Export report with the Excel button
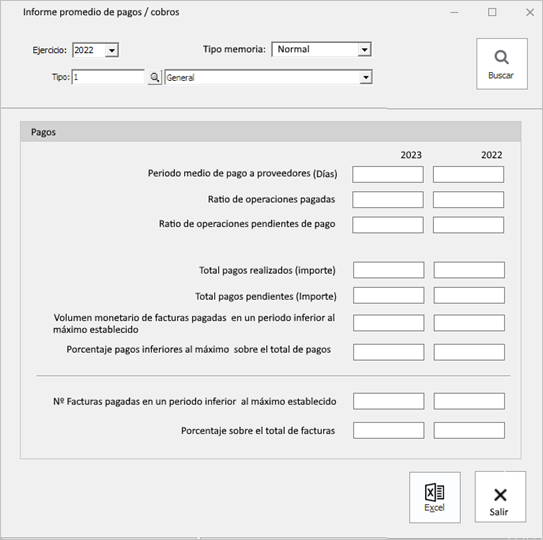543x540 pixels. 435,497
